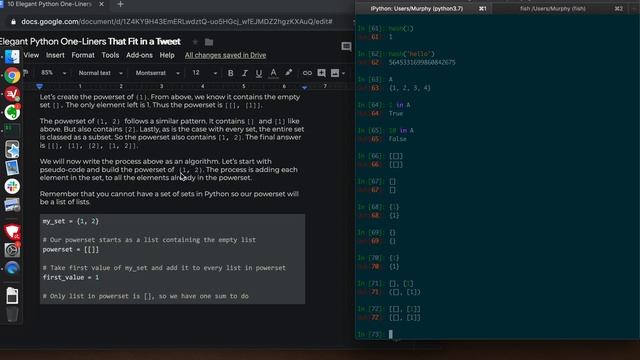
Task: Open the Insert menu
Action: coord(55,55)
